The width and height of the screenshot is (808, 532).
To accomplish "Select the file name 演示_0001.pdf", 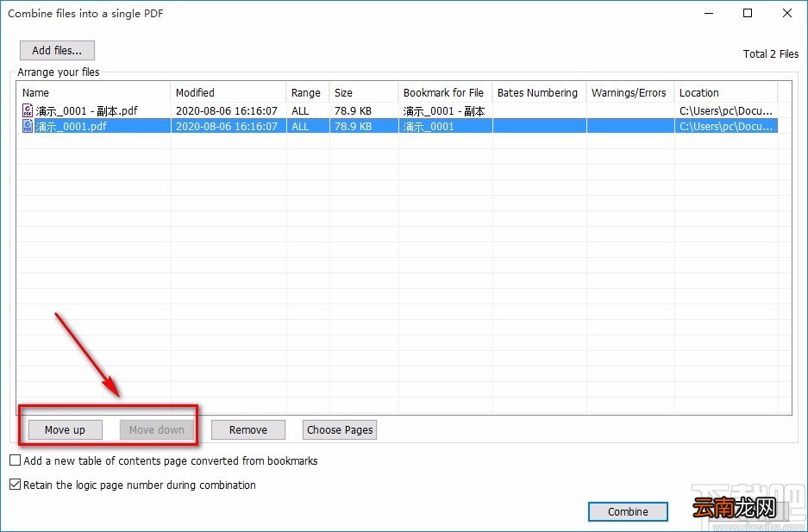I will click(71, 126).
